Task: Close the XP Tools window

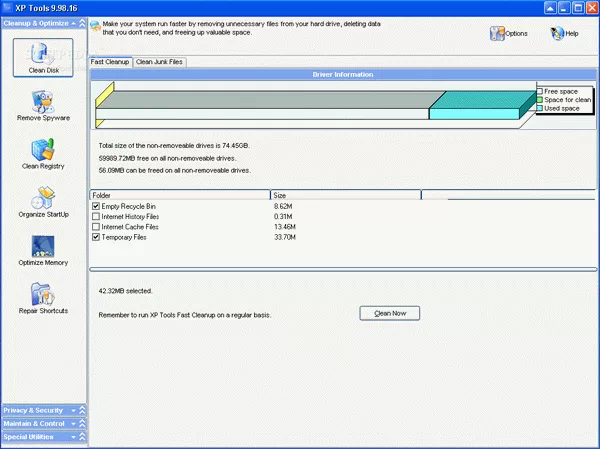Action: pyautogui.click(x=592, y=8)
